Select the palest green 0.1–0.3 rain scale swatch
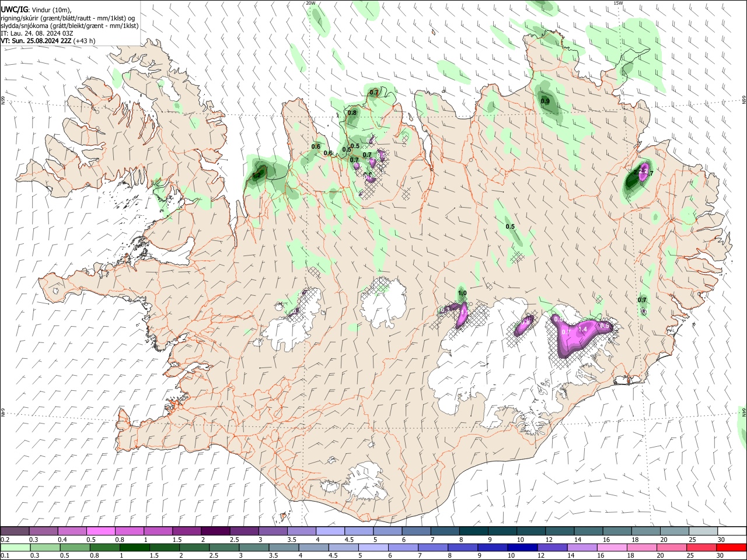747x560 pixels. (x=15, y=547)
